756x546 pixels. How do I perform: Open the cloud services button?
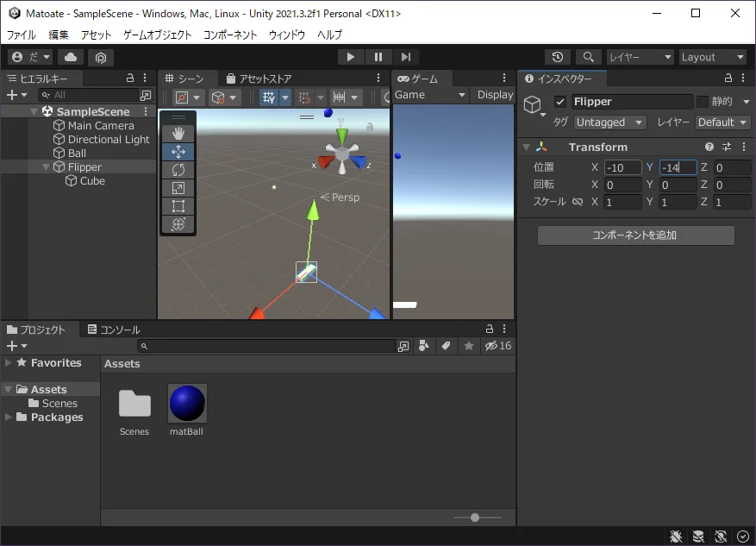71,58
